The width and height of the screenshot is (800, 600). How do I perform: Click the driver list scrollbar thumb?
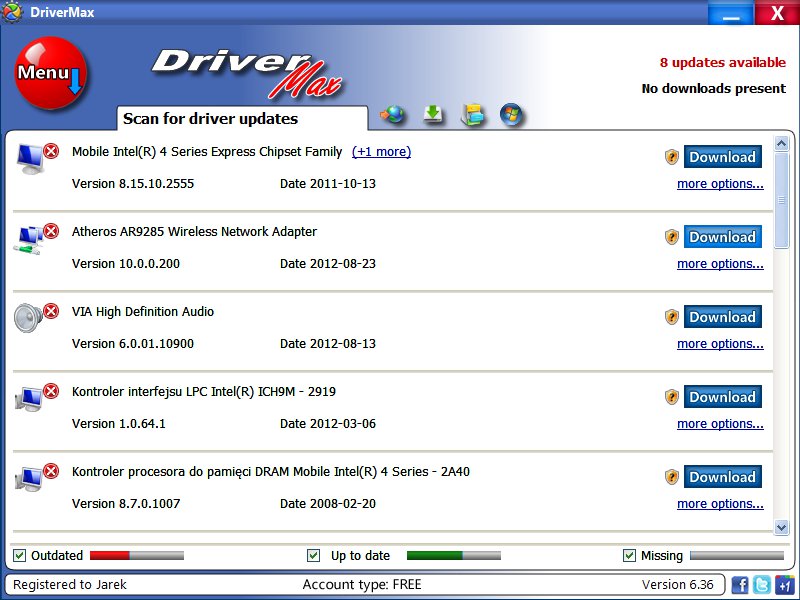click(781, 201)
